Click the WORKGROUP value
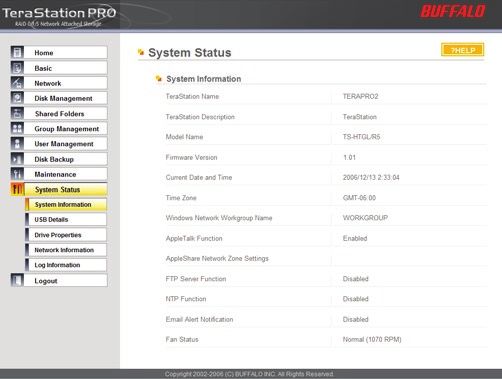502x379 pixels. (x=365, y=218)
